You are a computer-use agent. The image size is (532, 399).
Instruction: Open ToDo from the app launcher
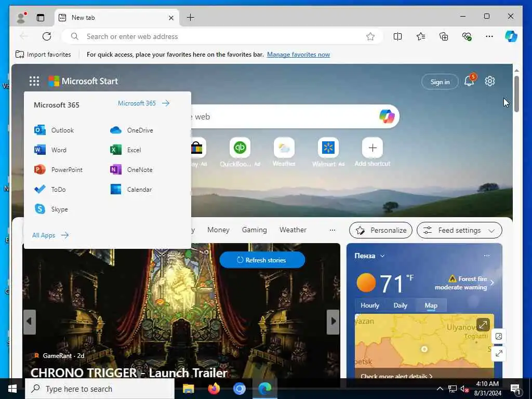(50, 189)
